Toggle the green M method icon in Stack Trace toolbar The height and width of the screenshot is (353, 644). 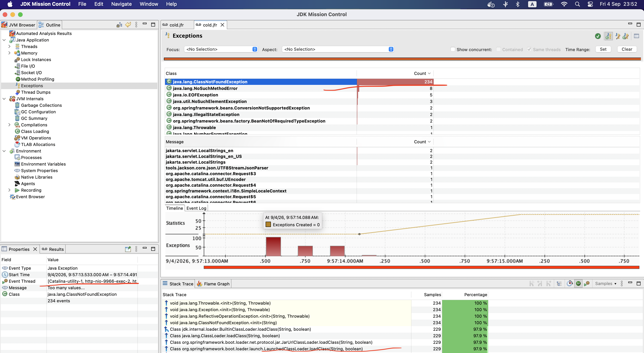[578, 283]
